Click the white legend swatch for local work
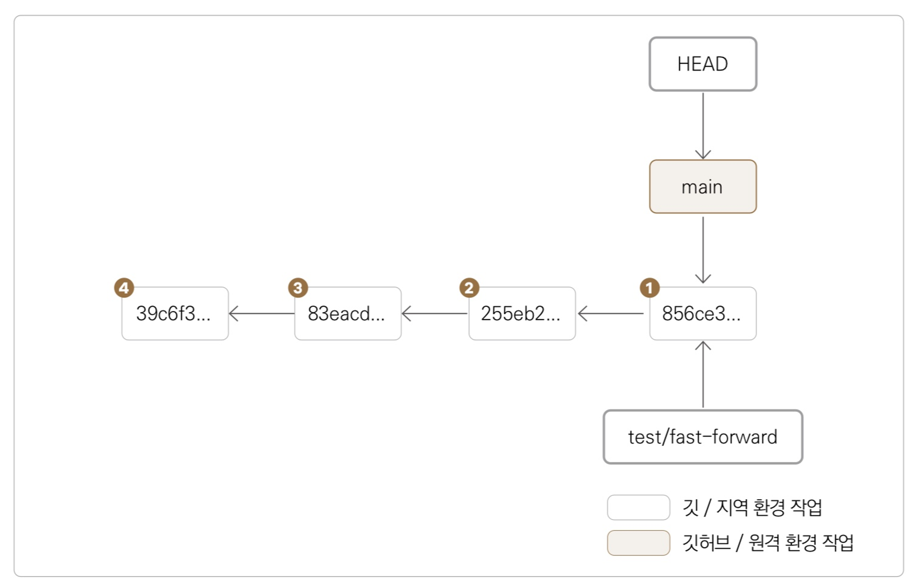This screenshot has width=920, height=588. tap(638, 508)
